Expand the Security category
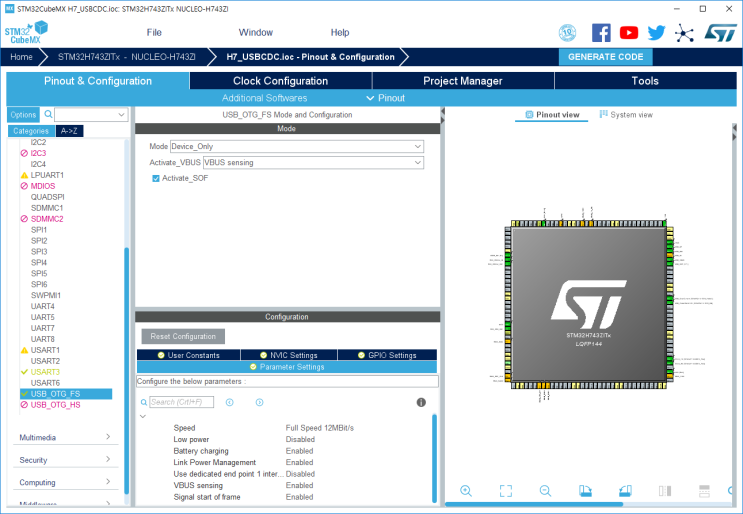The width and height of the screenshot is (743, 514). pyautogui.click(x=65, y=460)
